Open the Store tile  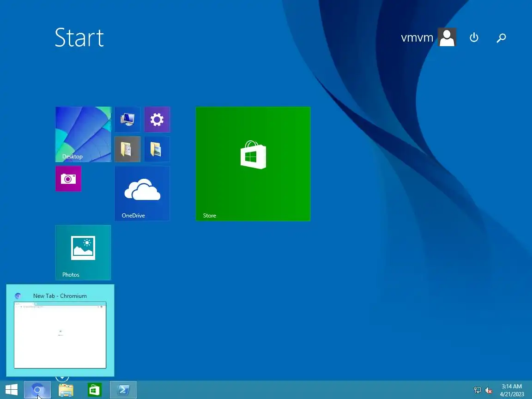[253, 164]
